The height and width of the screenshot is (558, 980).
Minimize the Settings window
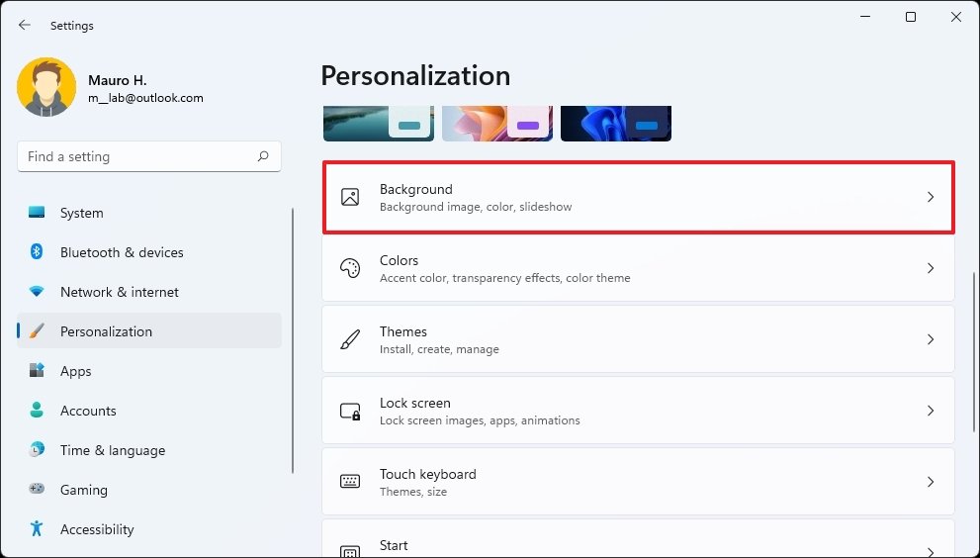point(865,17)
